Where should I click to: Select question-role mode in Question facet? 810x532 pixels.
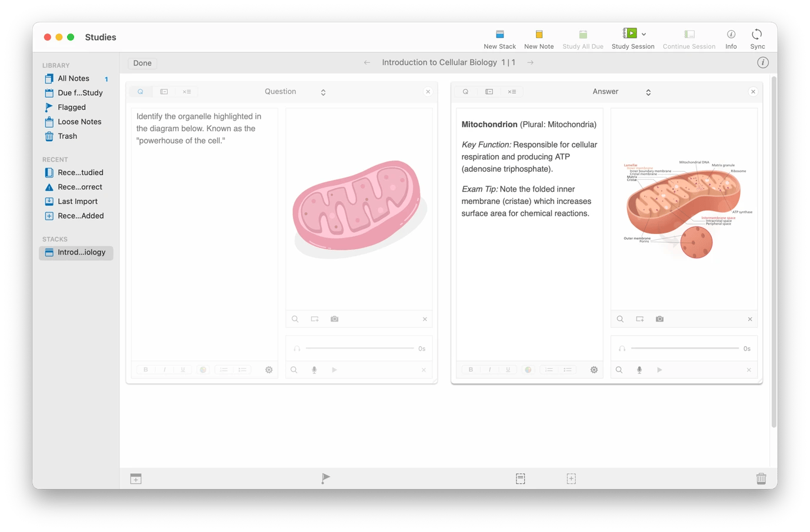coord(141,92)
